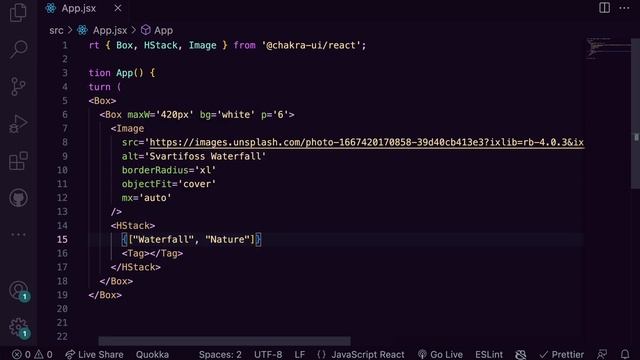Image resolution: width=640 pixels, height=360 pixels.
Task: Open the Explorer view in activity bar
Action: pos(18,12)
